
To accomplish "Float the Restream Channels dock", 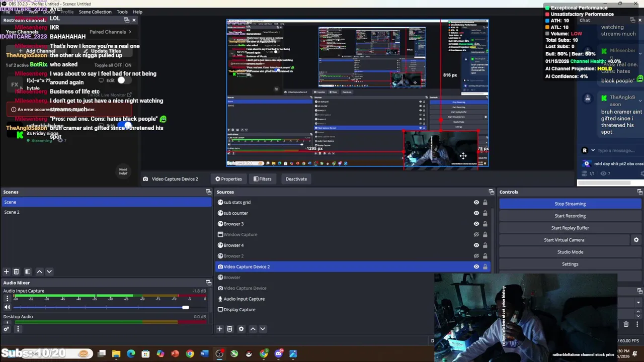I will [x=126, y=20].
